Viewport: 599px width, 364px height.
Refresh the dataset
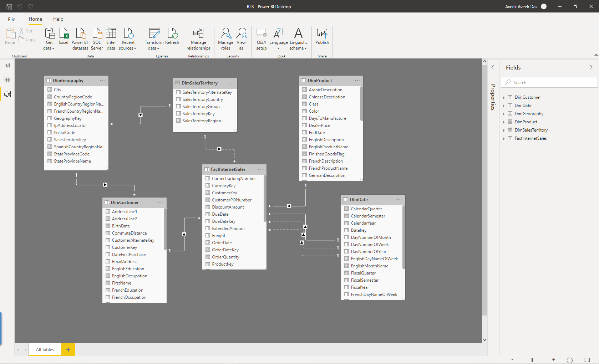click(172, 38)
